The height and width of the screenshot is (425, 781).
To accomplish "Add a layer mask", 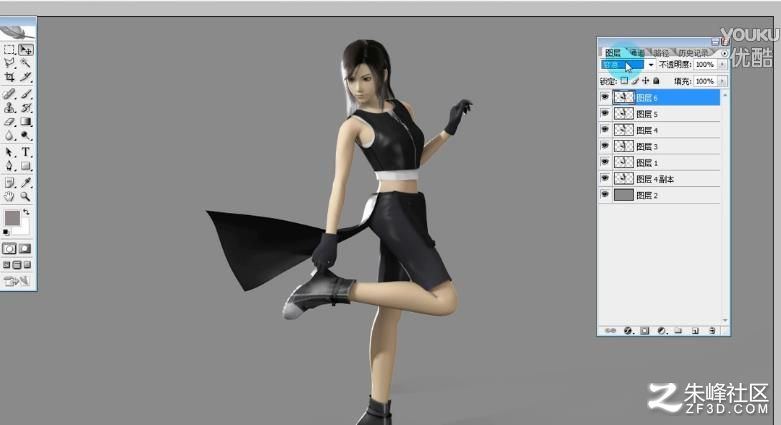I will click(x=645, y=330).
